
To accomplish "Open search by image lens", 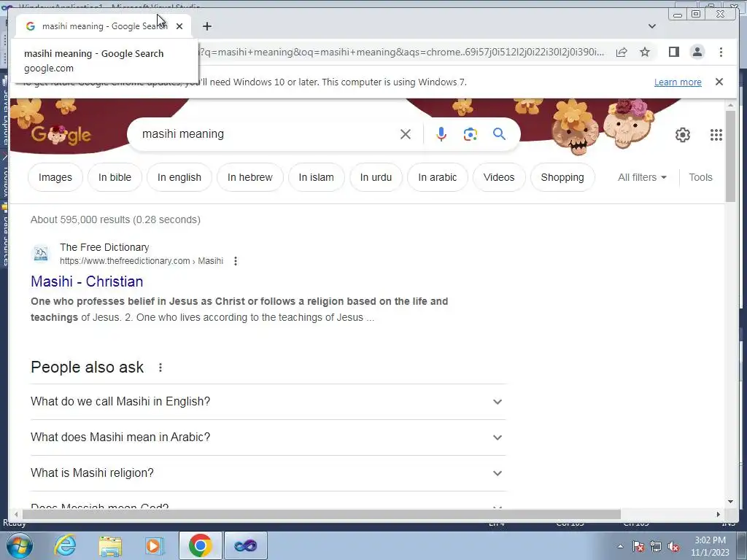I will (x=471, y=134).
